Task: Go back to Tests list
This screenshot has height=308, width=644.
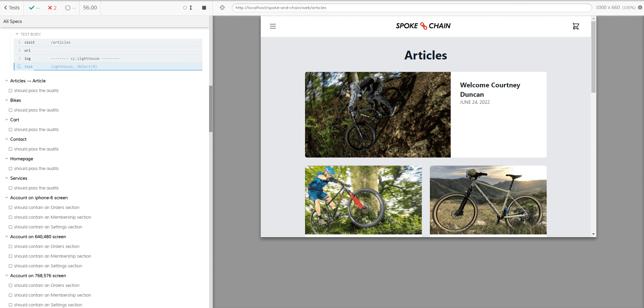Action: point(12,8)
